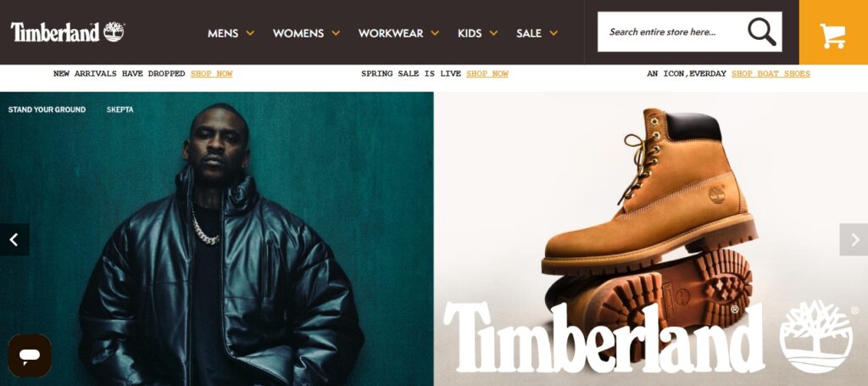Click the large white tree logo on banner
The height and width of the screenshot is (386, 868).
pyautogui.click(x=816, y=337)
